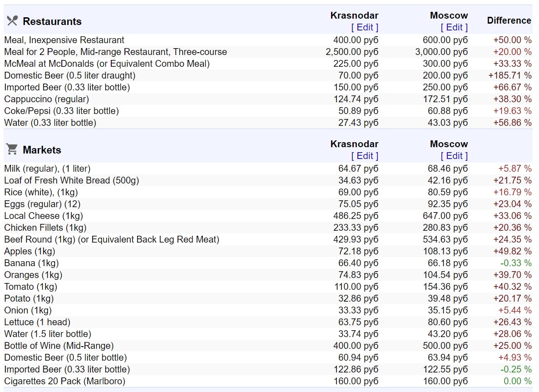
Task: Click the Beef Round (1kg) row label
Action: tap(112, 240)
